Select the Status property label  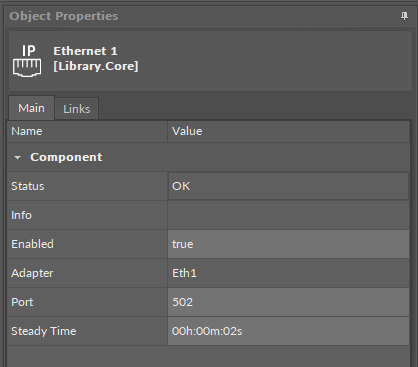pyautogui.click(x=28, y=186)
